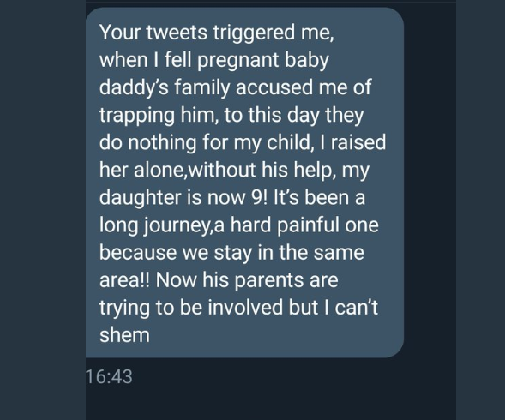Tap the word "raised" in the message
Viewport: 505px width, 420px height.
358,142
